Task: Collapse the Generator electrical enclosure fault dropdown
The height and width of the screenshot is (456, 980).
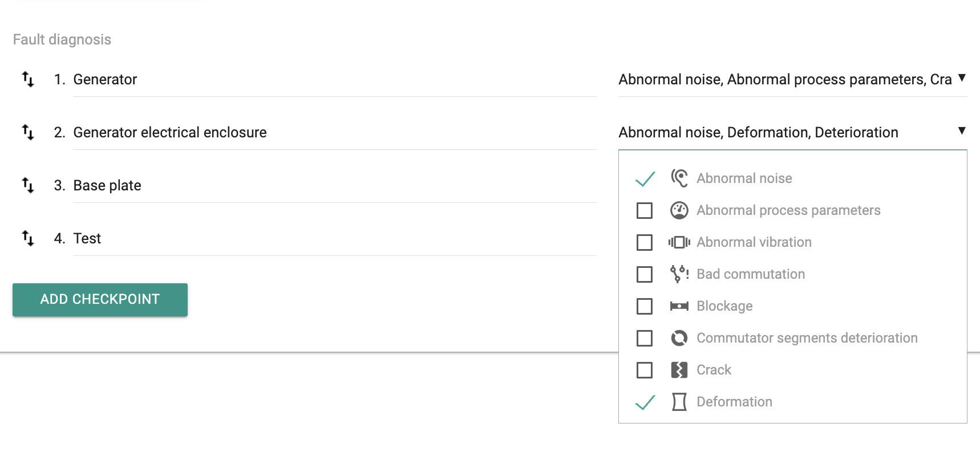Action: pyautogui.click(x=962, y=131)
